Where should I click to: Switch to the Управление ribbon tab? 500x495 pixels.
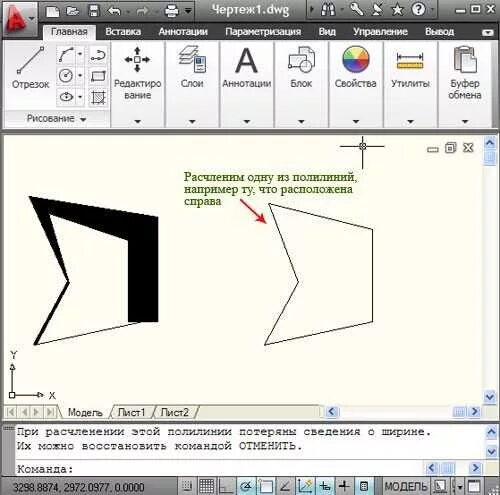click(x=380, y=32)
